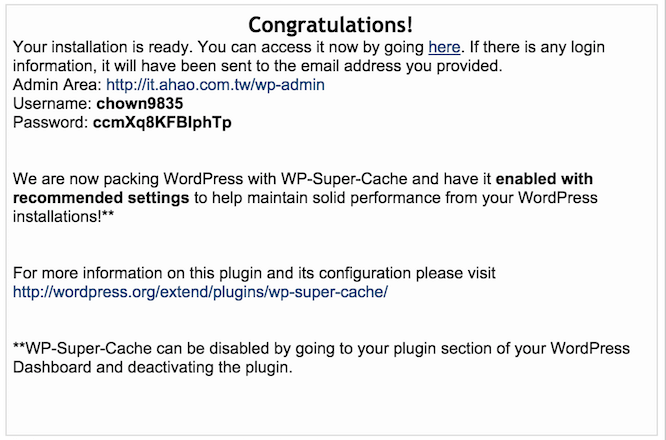The width and height of the screenshot is (666, 440).
Task: Open the it.ahao.com.tw/wp-admin link
Action: click(x=215, y=85)
